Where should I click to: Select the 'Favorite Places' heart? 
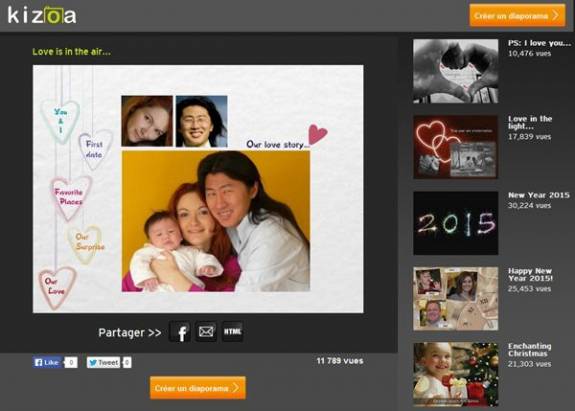tap(70, 198)
